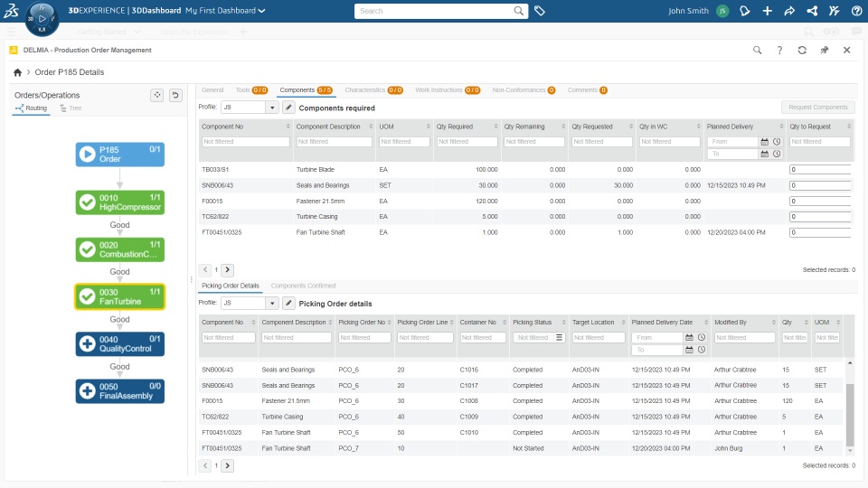Open widget help question mark
This screenshot has width=868, height=488.
pos(779,50)
